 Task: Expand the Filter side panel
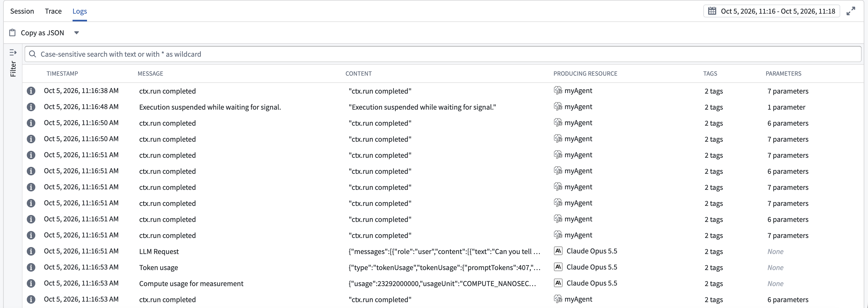pyautogui.click(x=13, y=62)
